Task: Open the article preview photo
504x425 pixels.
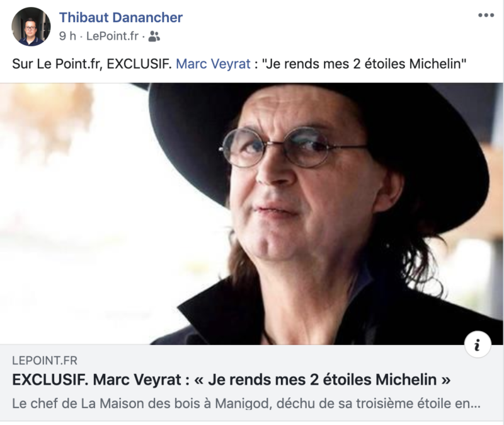Action: pos(251,214)
